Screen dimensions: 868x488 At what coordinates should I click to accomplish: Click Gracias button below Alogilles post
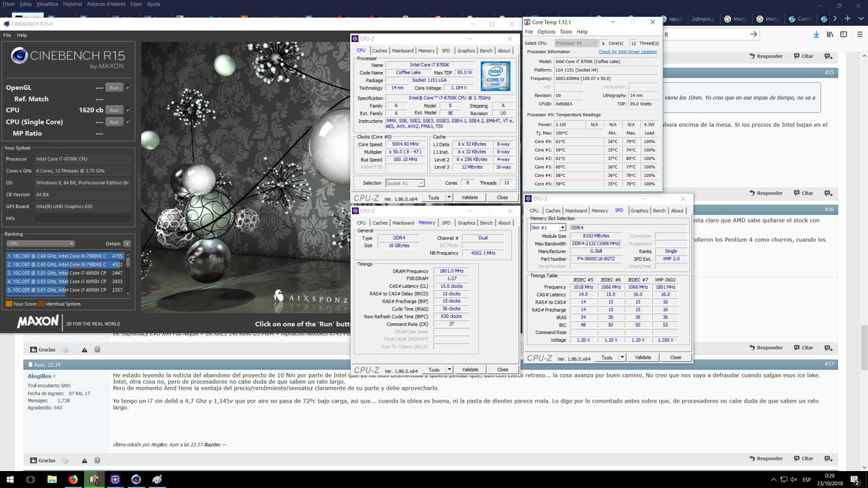click(43, 460)
